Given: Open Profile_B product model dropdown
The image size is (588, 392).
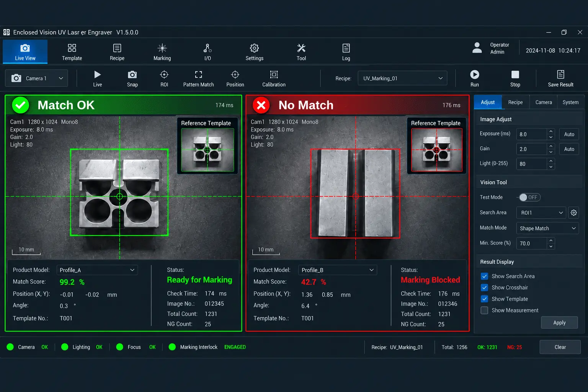Looking at the screenshot, I should (338, 270).
